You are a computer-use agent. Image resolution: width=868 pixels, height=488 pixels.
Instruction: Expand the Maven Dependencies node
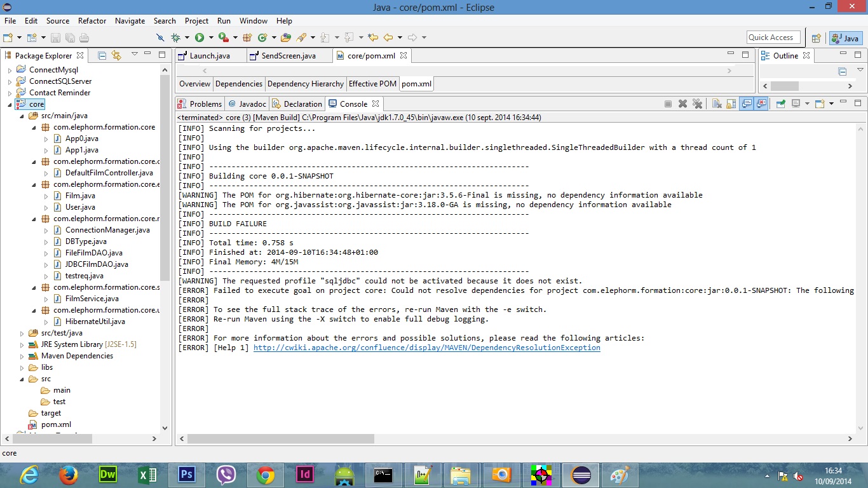point(21,356)
